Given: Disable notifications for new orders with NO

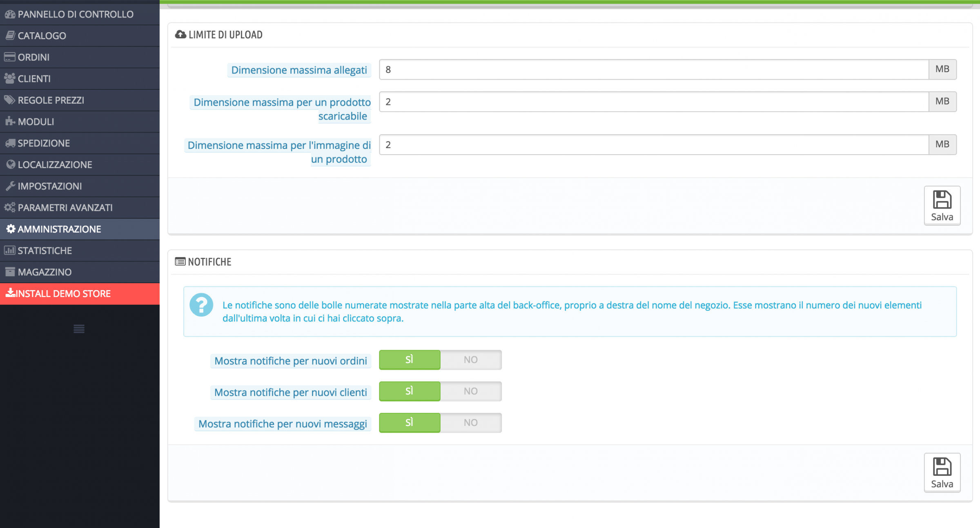Looking at the screenshot, I should 470,360.
